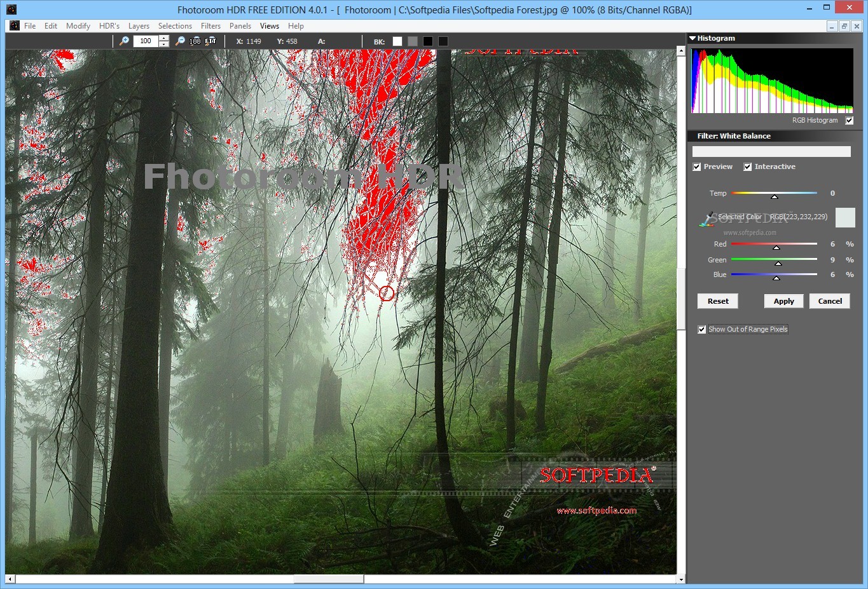868x589 pixels.
Task: Close the inner document window
Action: click(856, 26)
